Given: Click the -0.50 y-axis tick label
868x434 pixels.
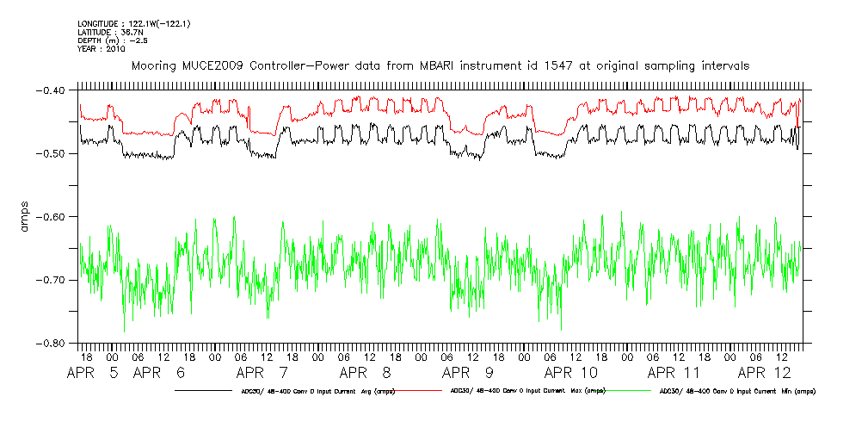Looking at the screenshot, I should click(x=51, y=153).
